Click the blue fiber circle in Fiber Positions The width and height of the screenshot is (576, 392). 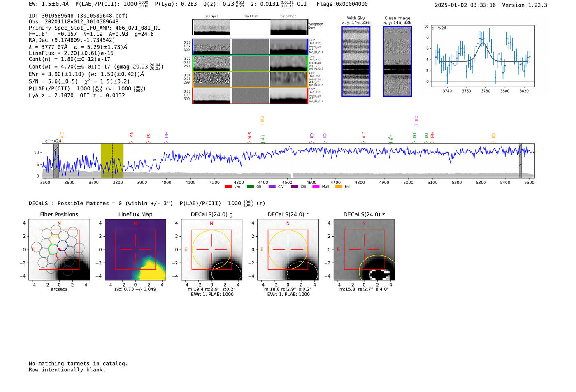(63, 246)
